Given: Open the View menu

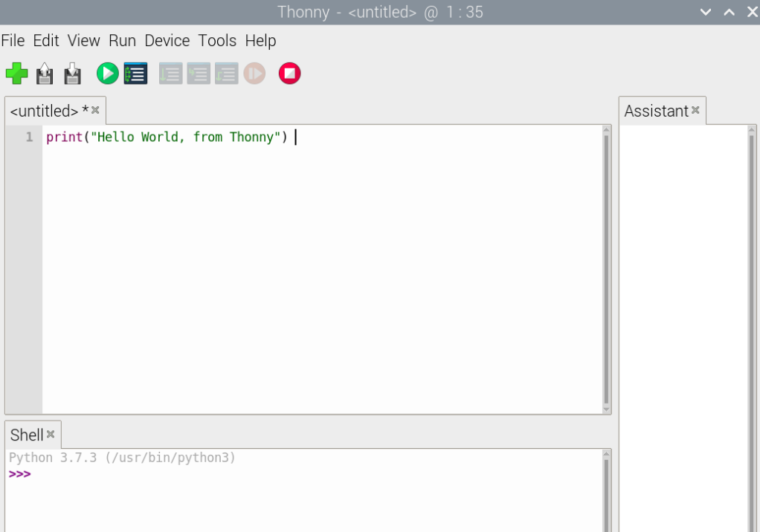Looking at the screenshot, I should click(x=84, y=41).
